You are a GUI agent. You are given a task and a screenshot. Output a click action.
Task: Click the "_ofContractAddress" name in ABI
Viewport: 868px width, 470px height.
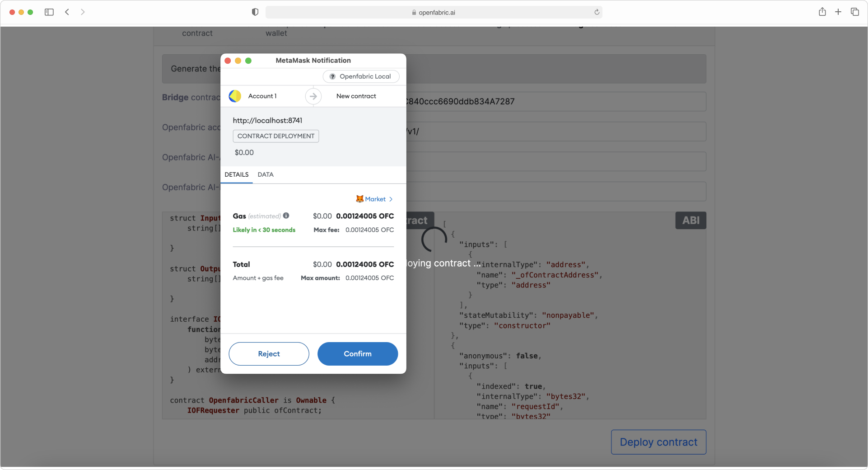pos(555,275)
